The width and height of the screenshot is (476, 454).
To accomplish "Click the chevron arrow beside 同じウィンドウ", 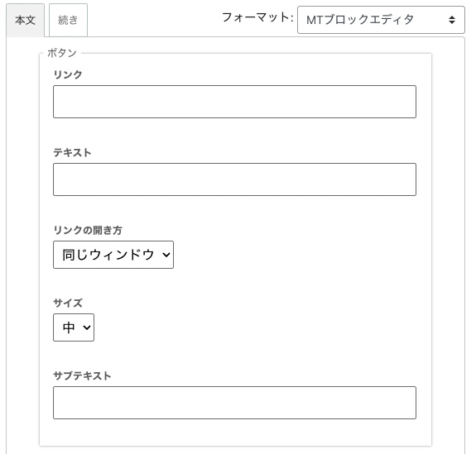I will 166,255.
